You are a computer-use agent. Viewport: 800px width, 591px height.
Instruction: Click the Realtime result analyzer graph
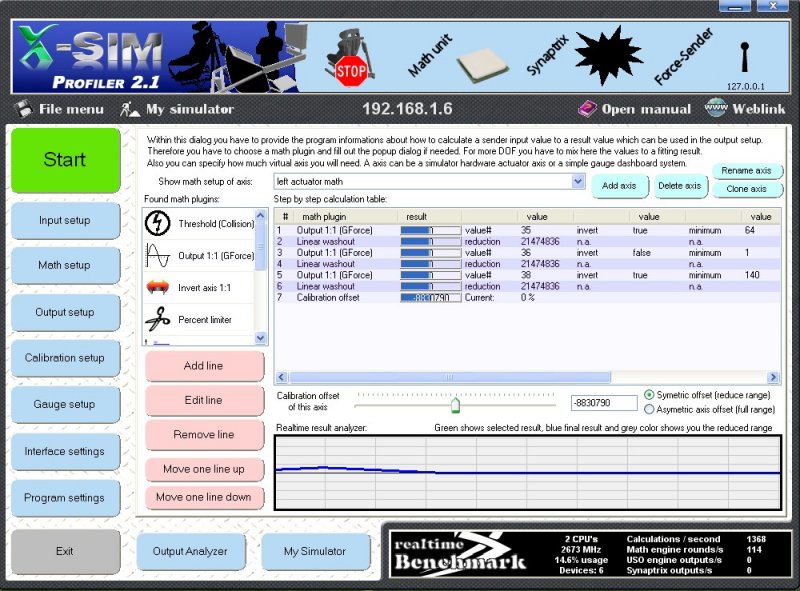click(528, 473)
